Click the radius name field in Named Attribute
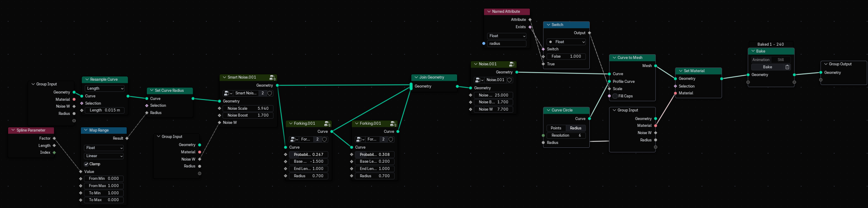The width and height of the screenshot is (868, 208). tap(507, 44)
